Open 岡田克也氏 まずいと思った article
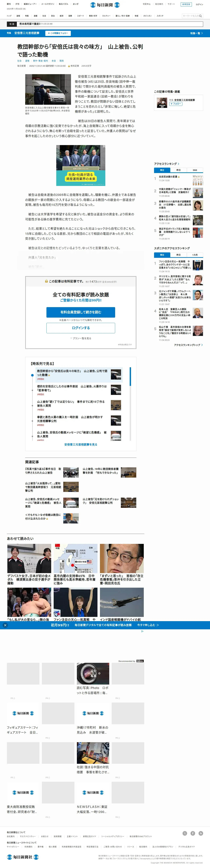The image size is (210, 868). point(122,580)
